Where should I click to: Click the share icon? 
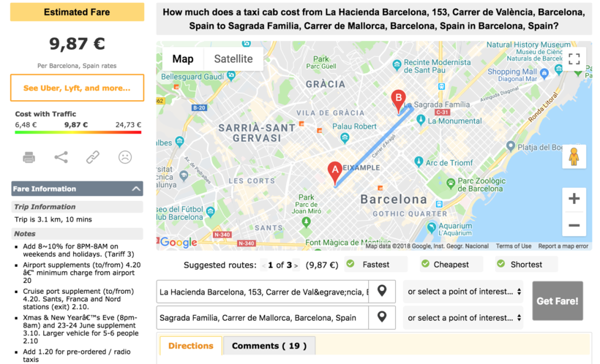[61, 157]
